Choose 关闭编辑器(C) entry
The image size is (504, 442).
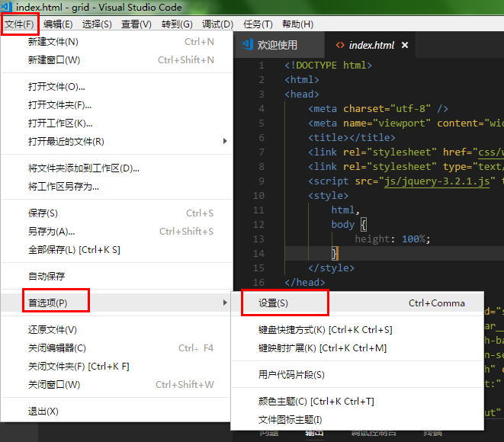pos(117,348)
